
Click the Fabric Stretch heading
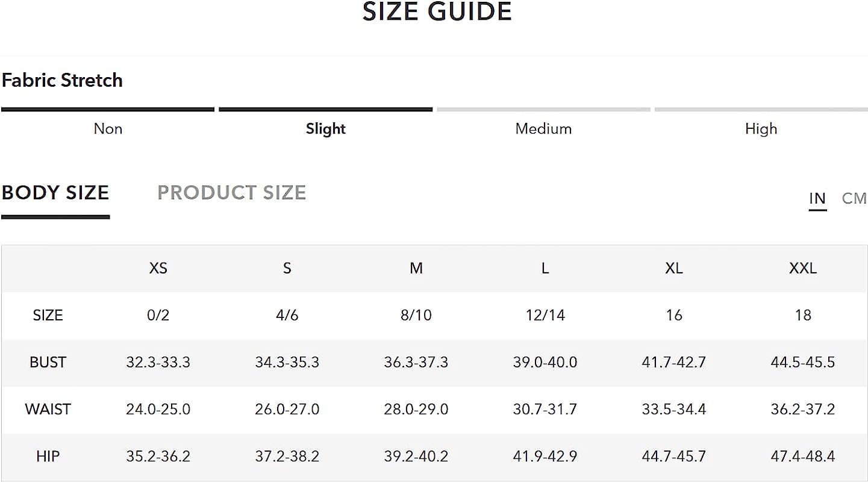[62, 80]
